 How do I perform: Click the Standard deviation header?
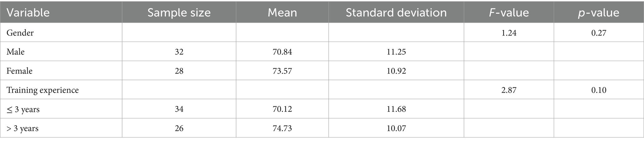[396, 13]
